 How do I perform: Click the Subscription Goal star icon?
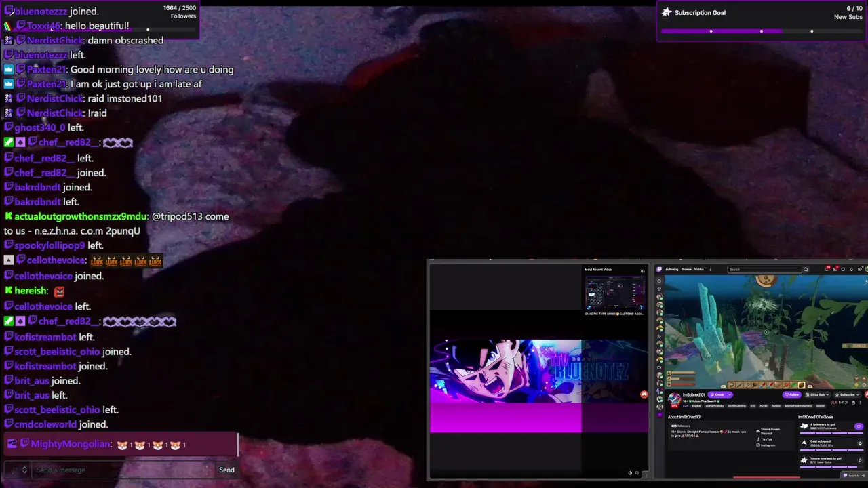pos(667,12)
